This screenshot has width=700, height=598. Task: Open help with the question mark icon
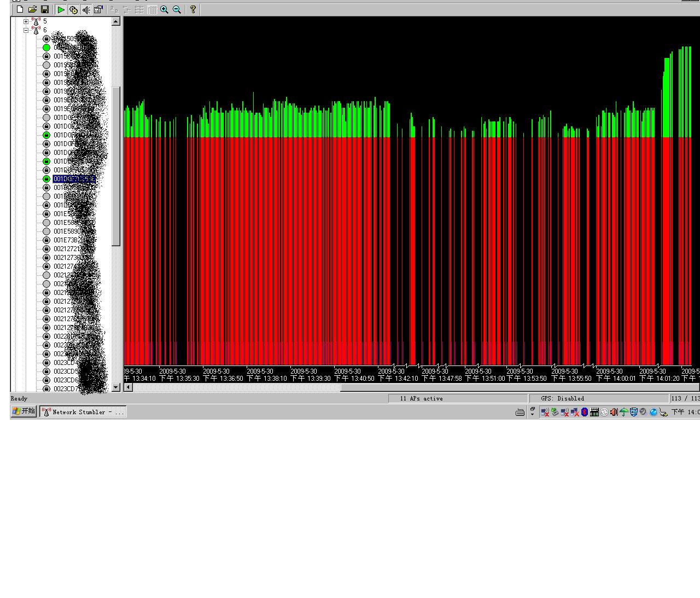(192, 9)
